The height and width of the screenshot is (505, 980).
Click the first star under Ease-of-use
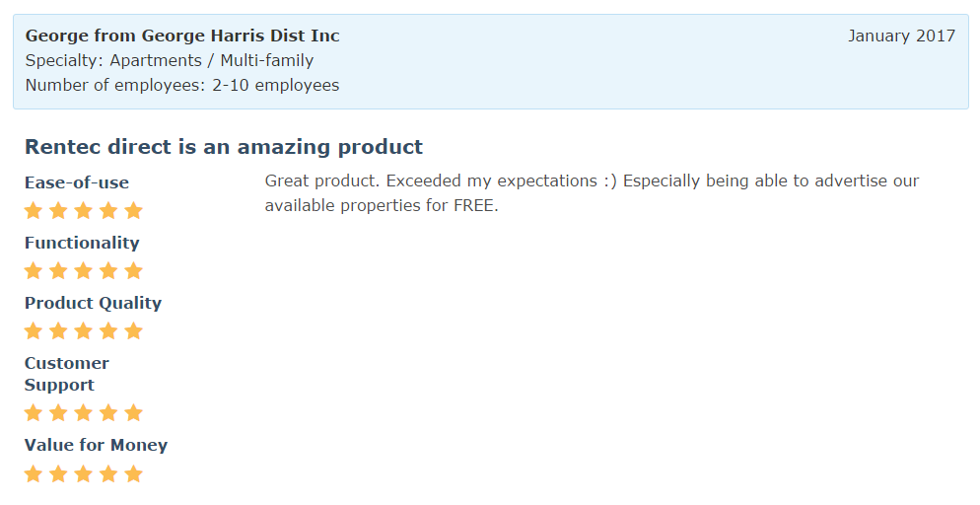click(x=34, y=210)
